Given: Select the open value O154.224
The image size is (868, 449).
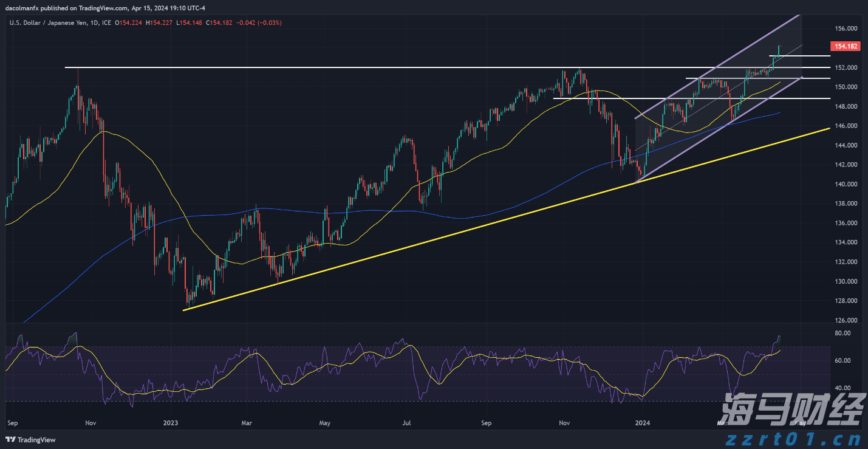Looking at the screenshot, I should tap(128, 22).
